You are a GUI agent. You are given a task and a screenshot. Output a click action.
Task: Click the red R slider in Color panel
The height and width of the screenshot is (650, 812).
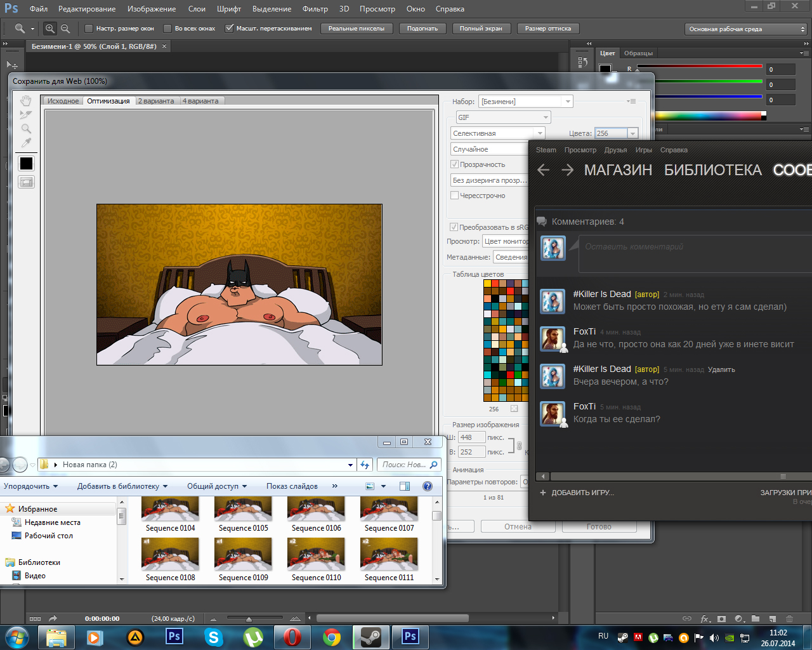(x=700, y=67)
